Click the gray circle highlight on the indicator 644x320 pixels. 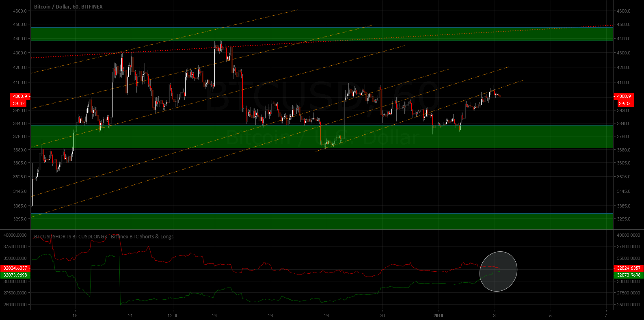[x=498, y=271]
